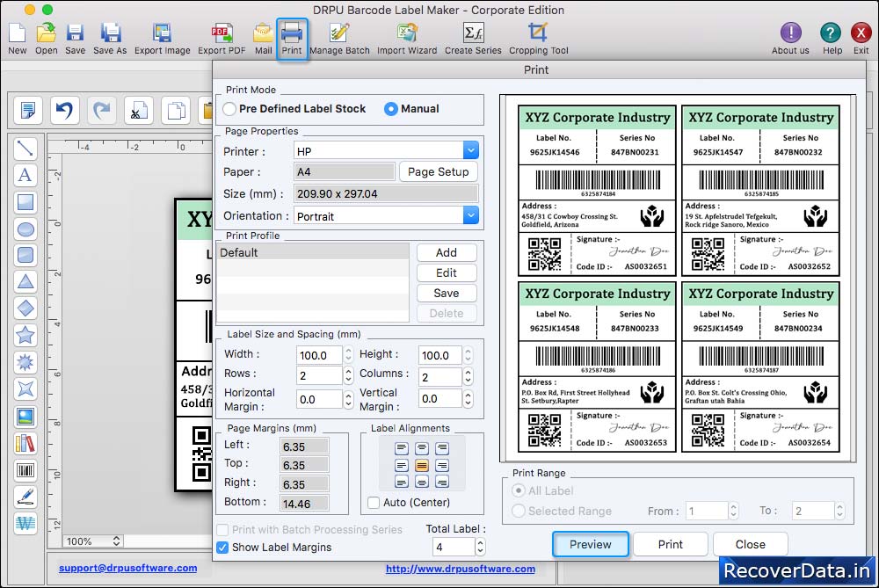879x588 pixels.
Task: Click the label Width value field
Action: point(319,355)
